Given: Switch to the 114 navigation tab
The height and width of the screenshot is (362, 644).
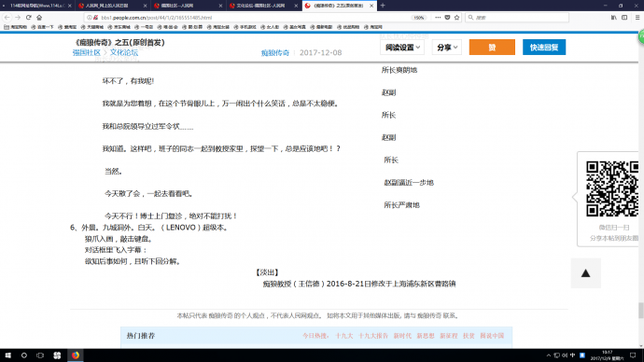Looking at the screenshot, I should [x=37, y=6].
